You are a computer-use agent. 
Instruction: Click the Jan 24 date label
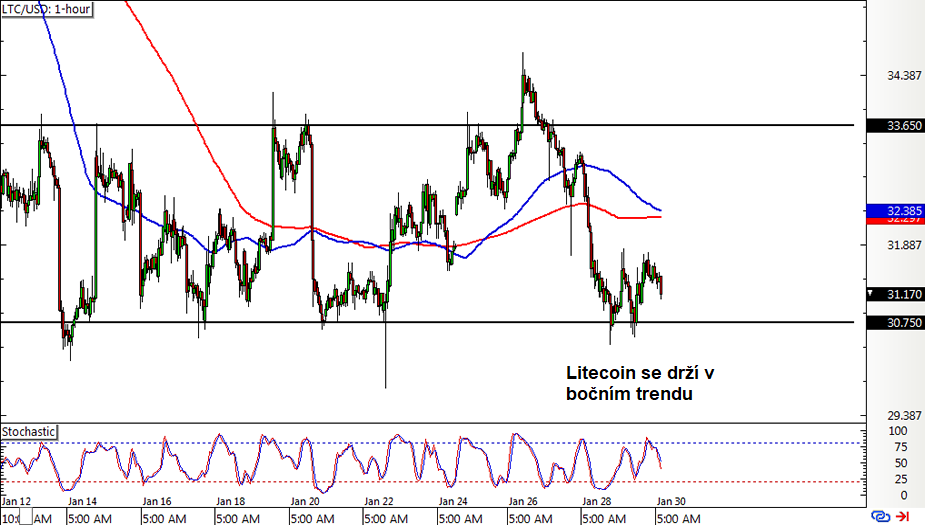point(453,501)
